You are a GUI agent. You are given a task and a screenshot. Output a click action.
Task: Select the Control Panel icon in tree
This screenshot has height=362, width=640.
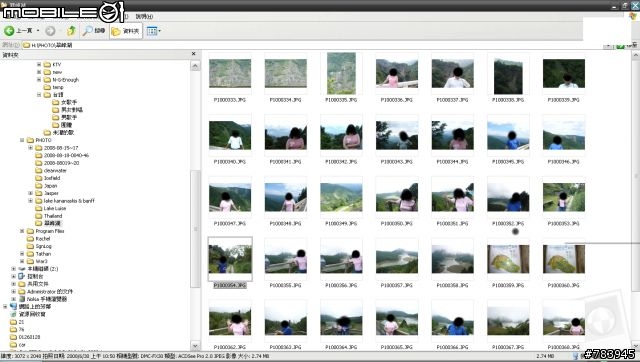[22, 276]
